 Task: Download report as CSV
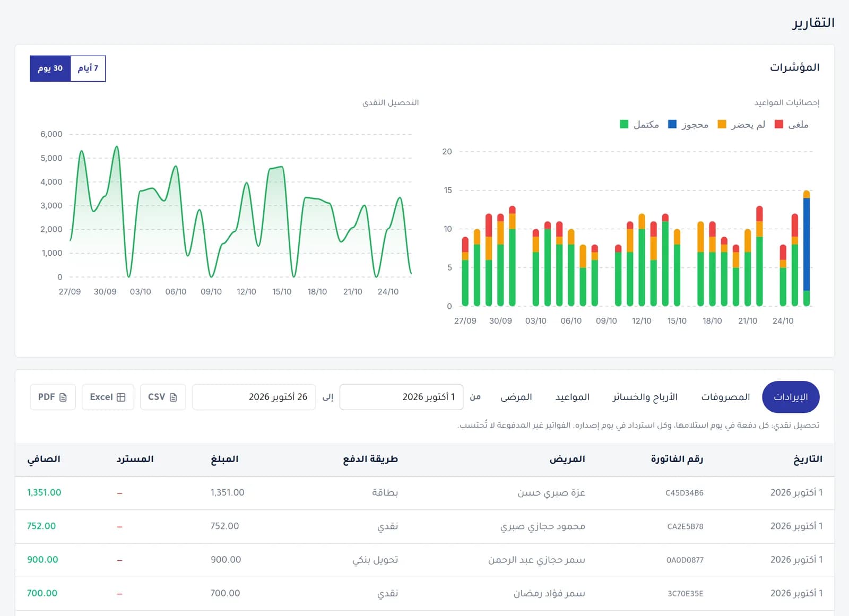click(x=163, y=397)
